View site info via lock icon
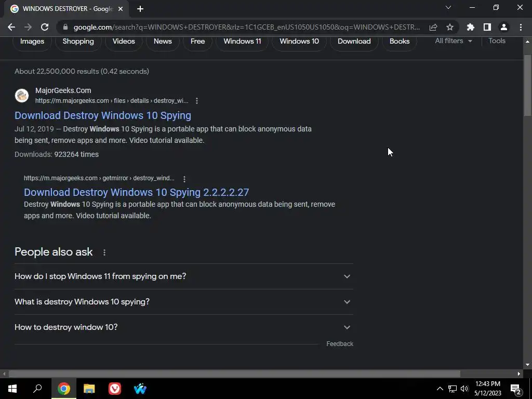The image size is (532, 399). (65, 27)
